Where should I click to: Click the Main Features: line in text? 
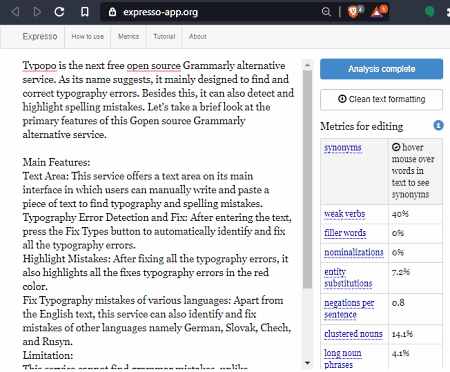click(56, 162)
